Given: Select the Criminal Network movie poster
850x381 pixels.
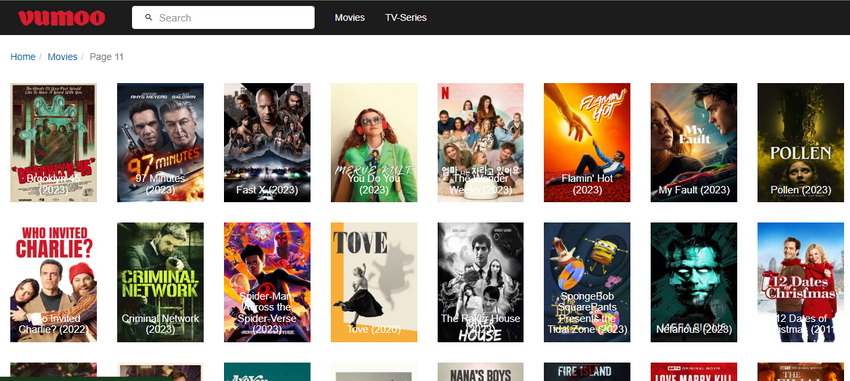Looking at the screenshot, I should point(160,282).
